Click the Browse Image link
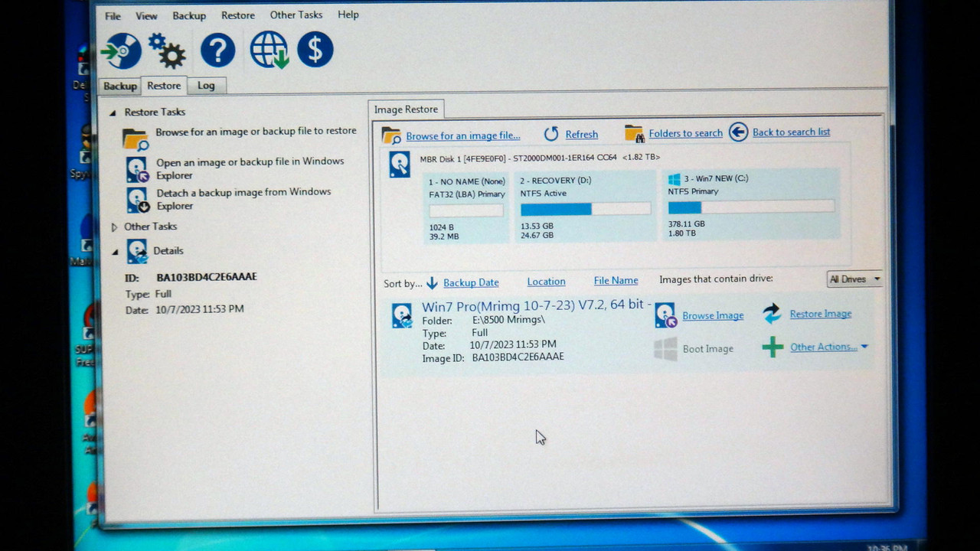 tap(713, 315)
